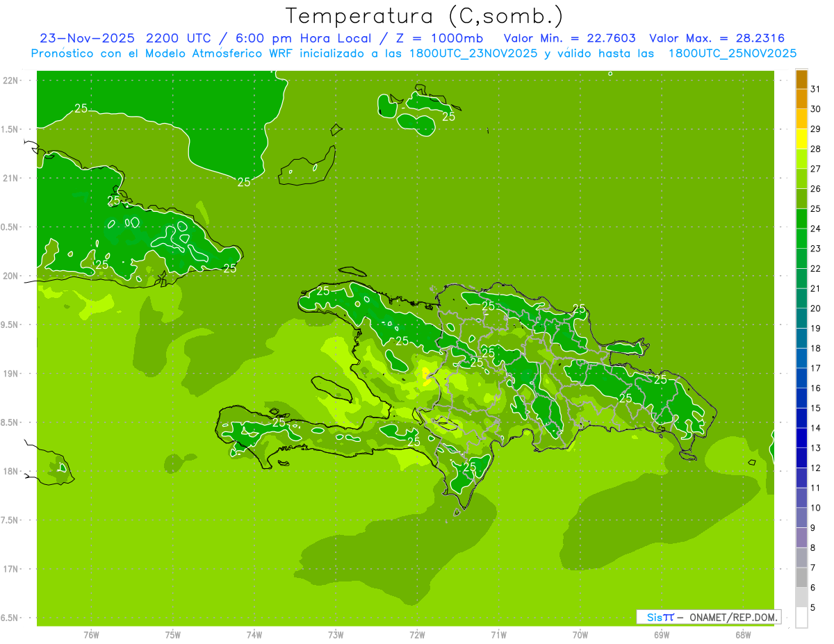The width and height of the screenshot is (834, 644).
Task: Click the '70W' longitude label
Action: click(x=580, y=635)
